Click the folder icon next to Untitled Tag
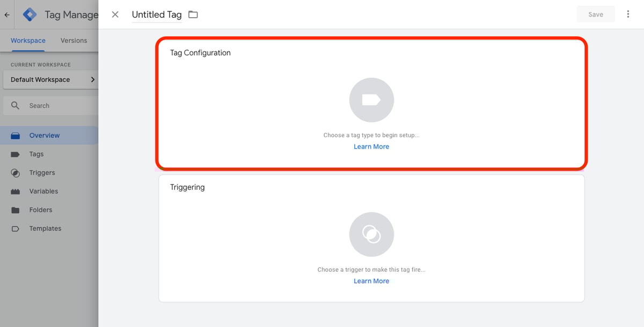The image size is (644, 327). (193, 14)
